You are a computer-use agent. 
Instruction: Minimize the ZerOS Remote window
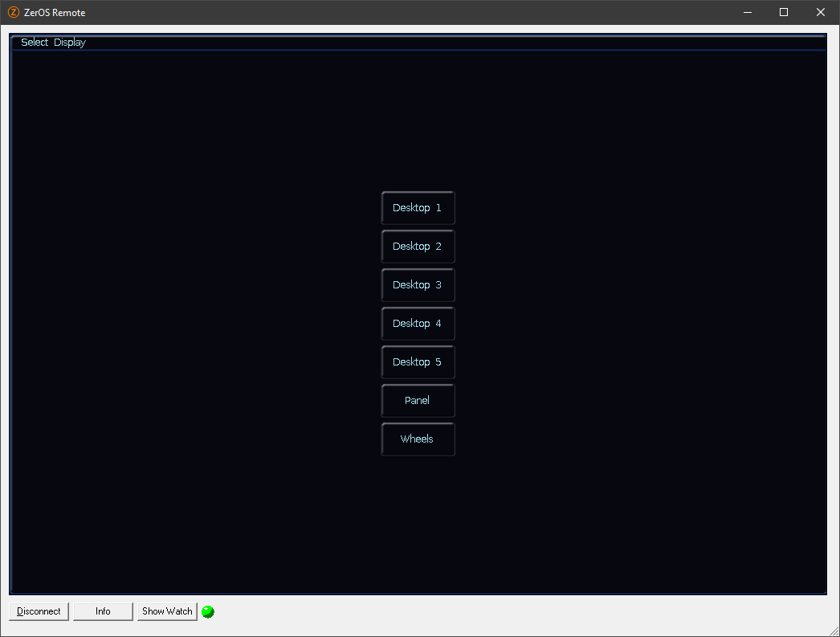coord(748,12)
